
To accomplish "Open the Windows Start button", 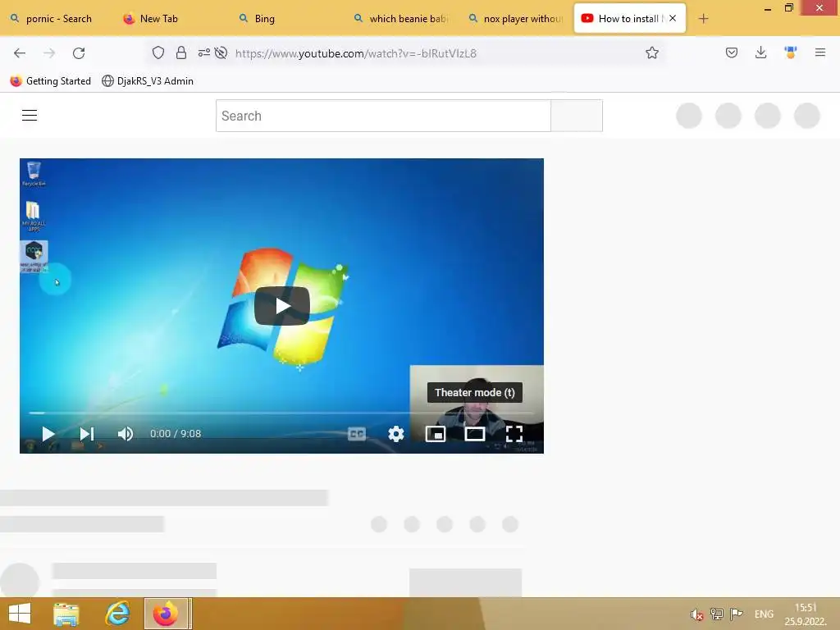I will tap(20, 614).
